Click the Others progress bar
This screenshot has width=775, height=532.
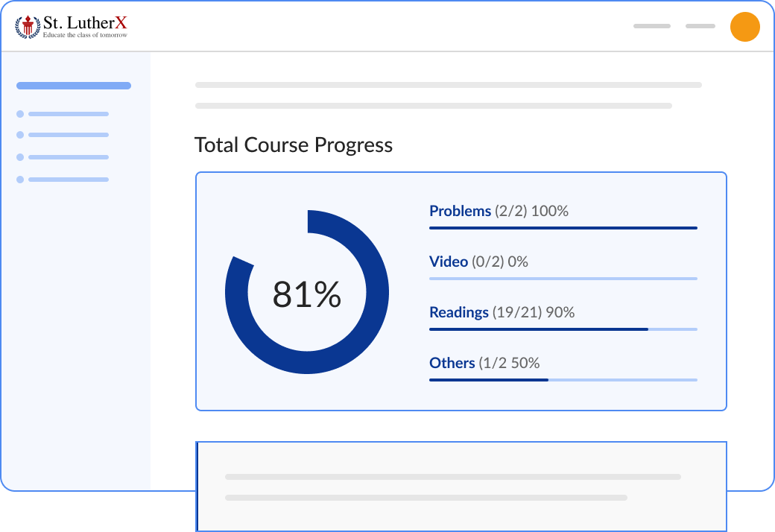click(x=563, y=380)
